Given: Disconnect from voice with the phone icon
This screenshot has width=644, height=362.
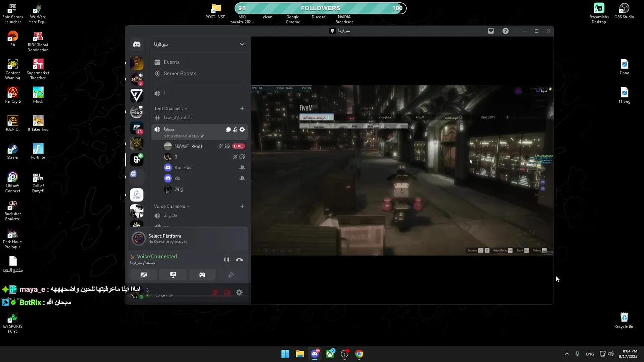Looking at the screenshot, I should pyautogui.click(x=239, y=260).
